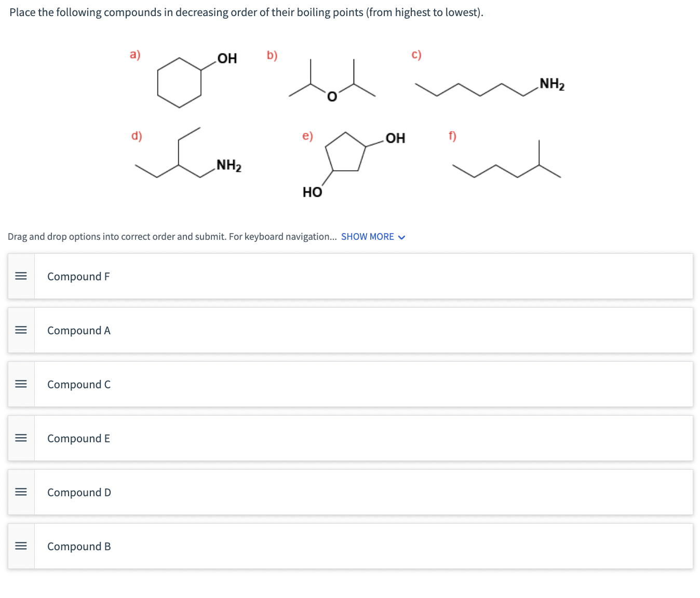Collapse keyboard navigation instructions via the chevron
The height and width of the screenshot is (598, 700).
pos(401,237)
